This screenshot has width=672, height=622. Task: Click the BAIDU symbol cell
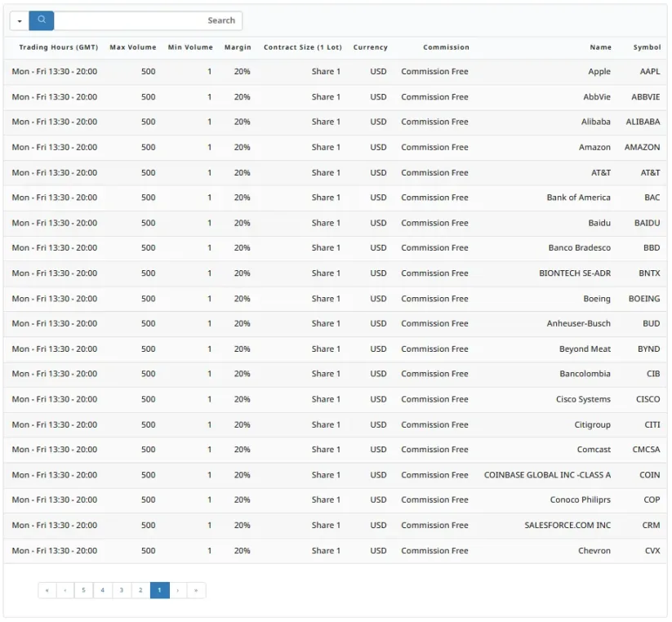pyautogui.click(x=648, y=223)
